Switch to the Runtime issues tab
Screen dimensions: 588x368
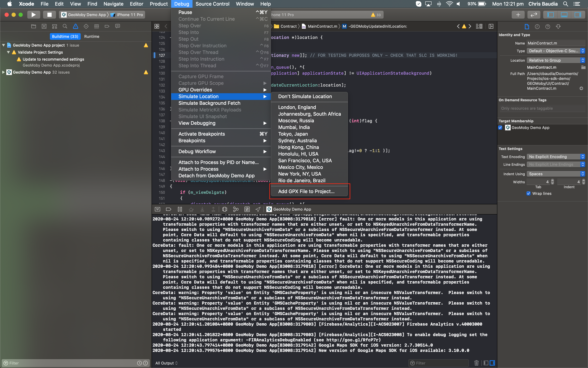pos(92,36)
